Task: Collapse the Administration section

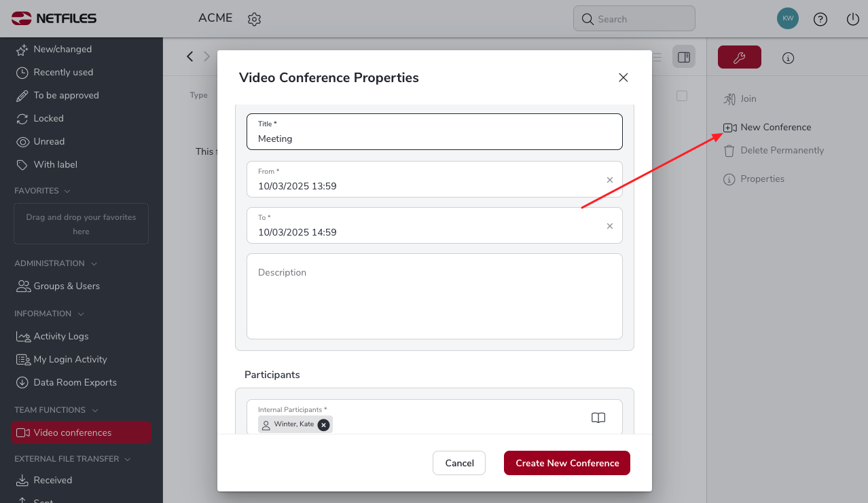Action: click(94, 263)
